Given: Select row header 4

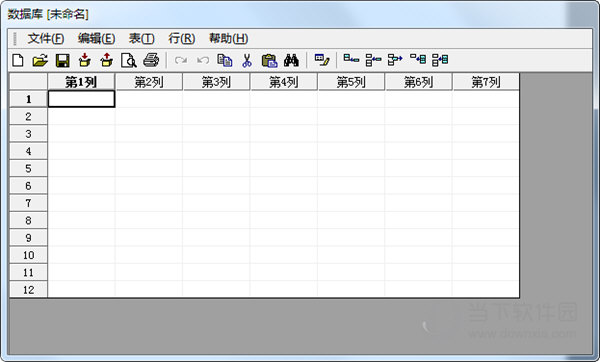Looking at the screenshot, I should pyautogui.click(x=28, y=151).
